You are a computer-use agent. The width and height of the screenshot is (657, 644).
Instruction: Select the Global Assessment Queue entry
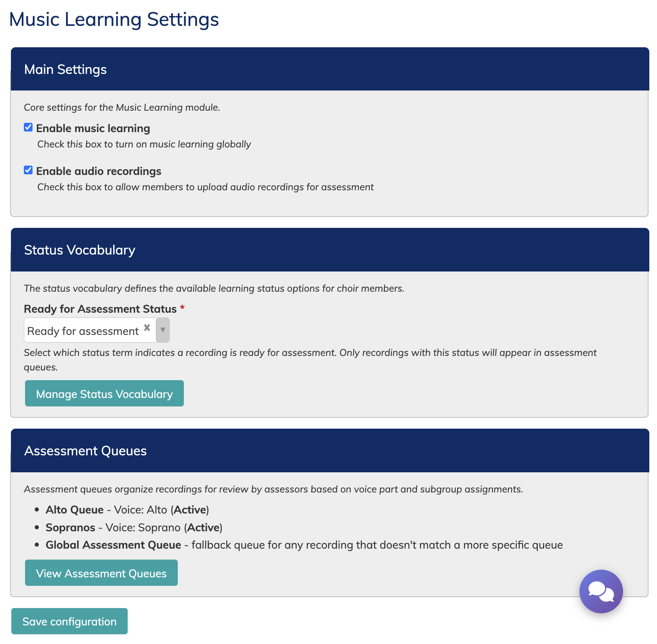click(x=113, y=545)
